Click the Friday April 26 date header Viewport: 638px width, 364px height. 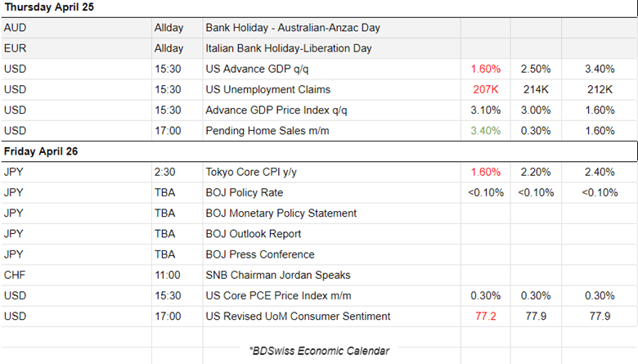pos(43,151)
